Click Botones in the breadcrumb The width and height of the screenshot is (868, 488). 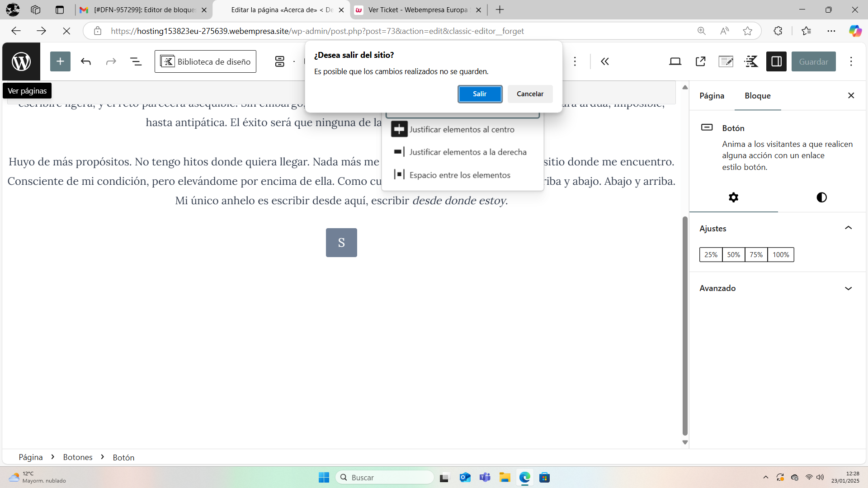coord(78,457)
